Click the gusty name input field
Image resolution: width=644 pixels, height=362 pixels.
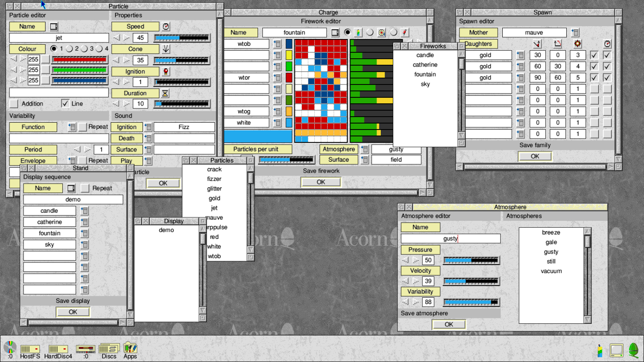click(450, 238)
